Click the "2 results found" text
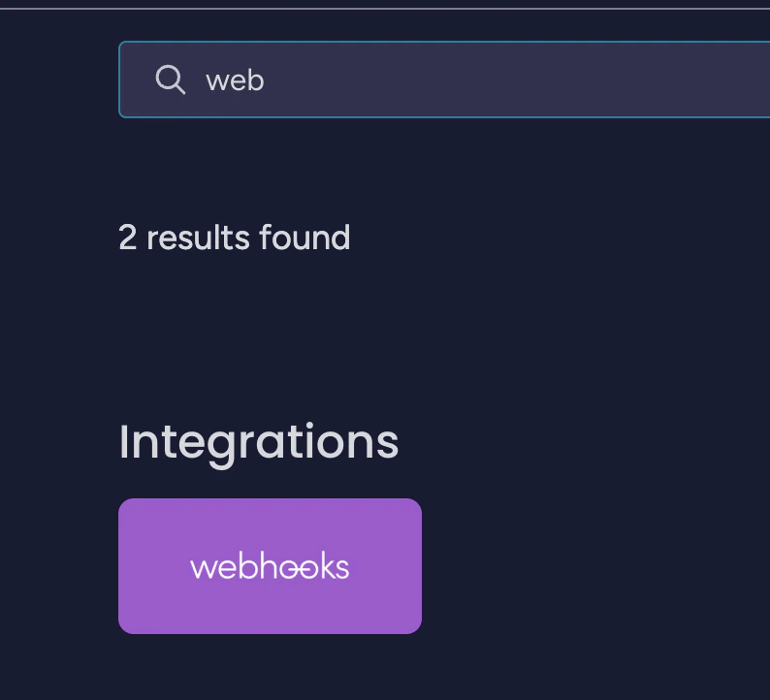The image size is (770, 700). tap(235, 238)
